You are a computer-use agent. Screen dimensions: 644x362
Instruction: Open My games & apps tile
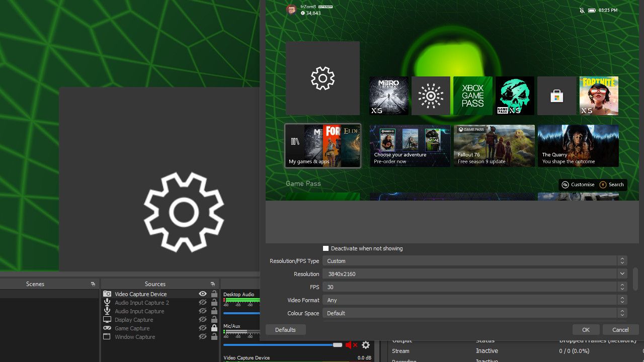pyautogui.click(x=323, y=146)
